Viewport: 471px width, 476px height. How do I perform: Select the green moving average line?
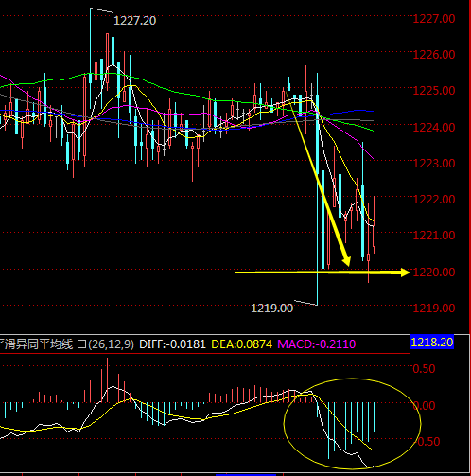pos(189,95)
